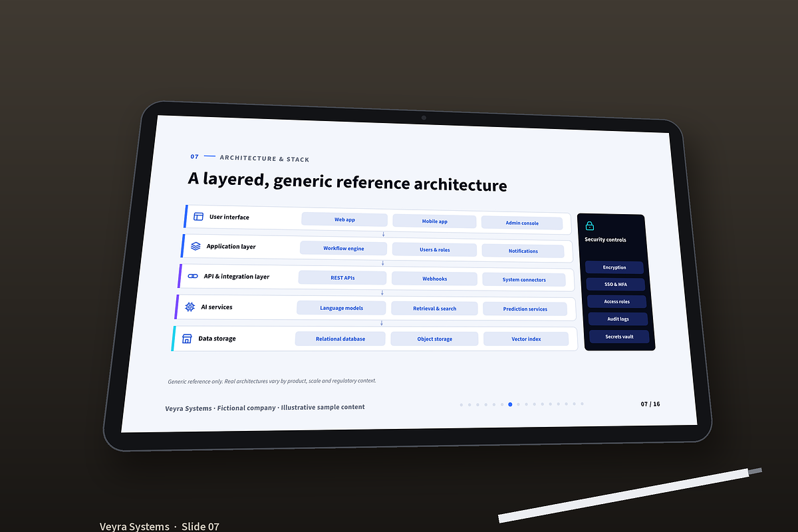Select the Notifications chip
Image resolution: width=798 pixels, height=532 pixels.
click(x=523, y=251)
